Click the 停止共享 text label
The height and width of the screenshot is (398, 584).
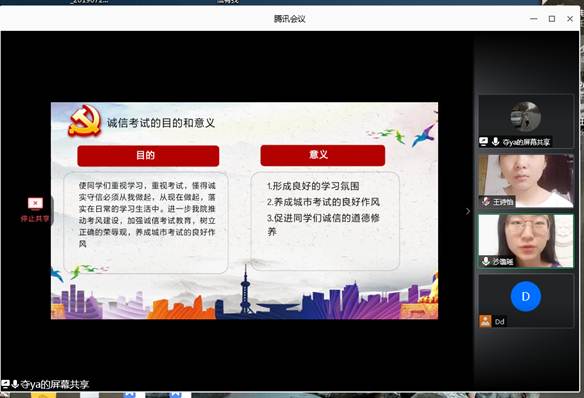pyautogui.click(x=35, y=219)
